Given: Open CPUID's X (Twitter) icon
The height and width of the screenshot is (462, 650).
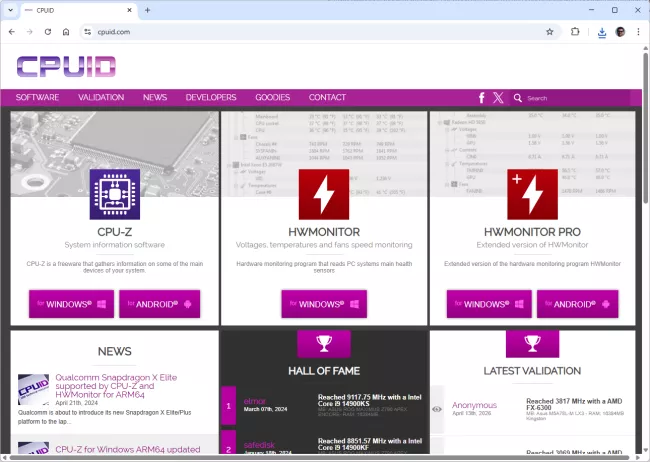Looking at the screenshot, I should pos(498,98).
